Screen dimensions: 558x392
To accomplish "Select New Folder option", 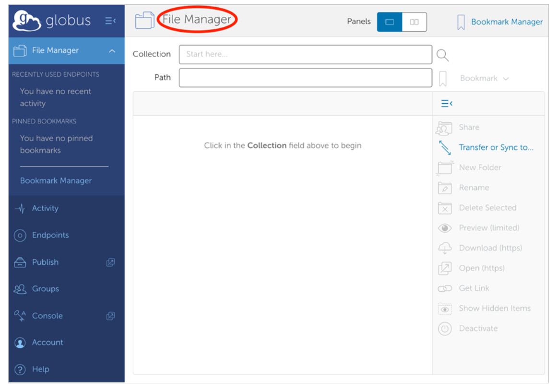I will (x=480, y=167).
